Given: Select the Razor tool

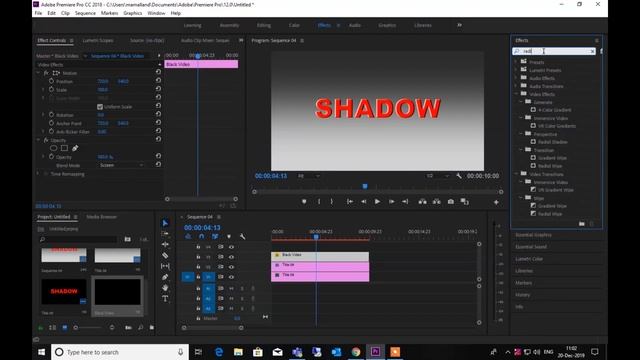Looking at the screenshot, I should pos(165,255).
